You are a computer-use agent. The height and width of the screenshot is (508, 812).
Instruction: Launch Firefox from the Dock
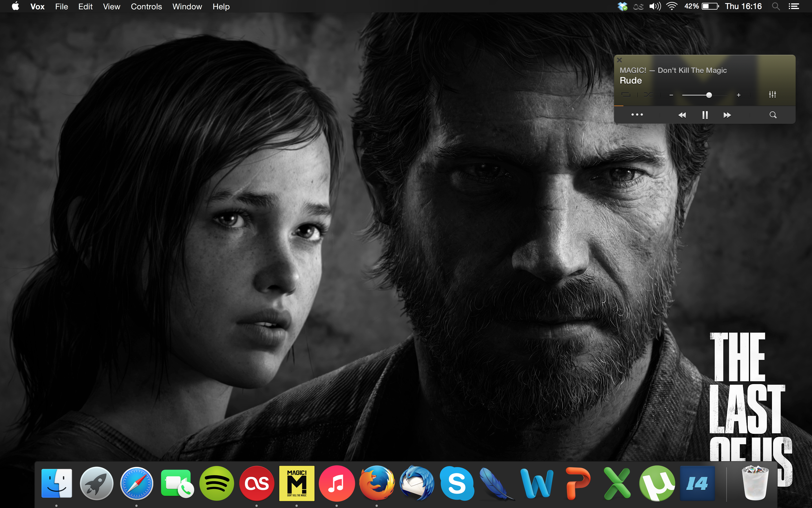(x=377, y=483)
